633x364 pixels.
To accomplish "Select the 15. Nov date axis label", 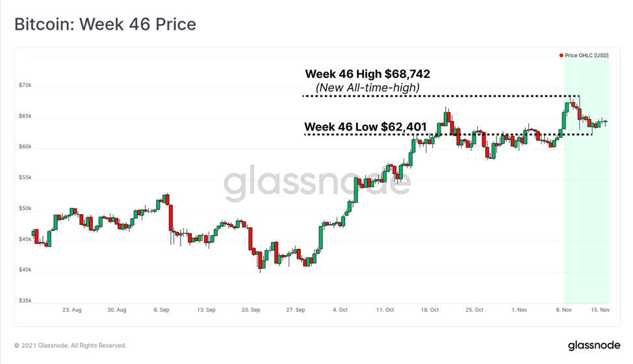I will coord(601,310).
